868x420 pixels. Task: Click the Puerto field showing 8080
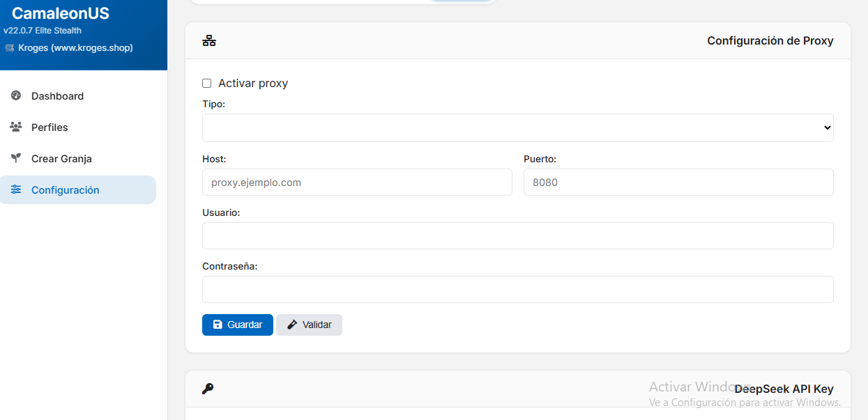tap(678, 182)
